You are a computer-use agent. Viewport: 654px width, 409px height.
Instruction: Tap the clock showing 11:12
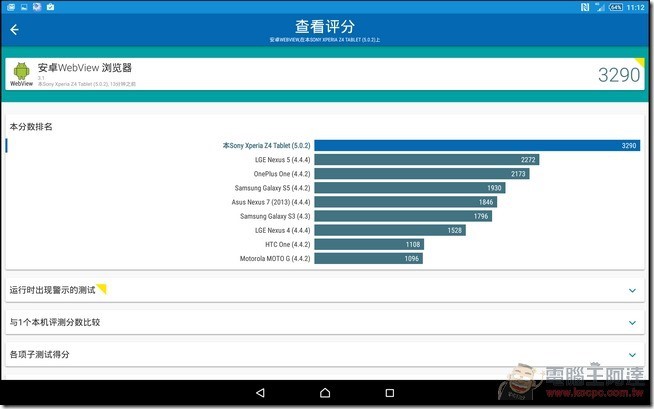click(x=635, y=7)
